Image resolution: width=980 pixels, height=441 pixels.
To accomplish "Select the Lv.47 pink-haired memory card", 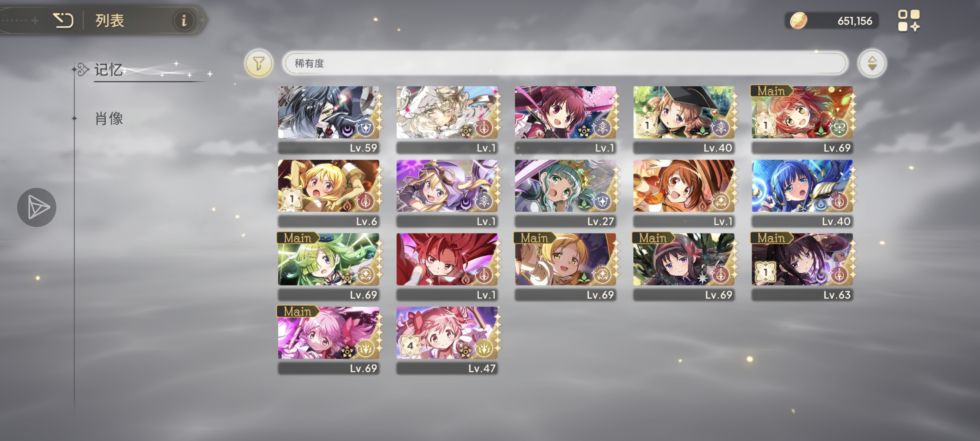I will [x=447, y=340].
